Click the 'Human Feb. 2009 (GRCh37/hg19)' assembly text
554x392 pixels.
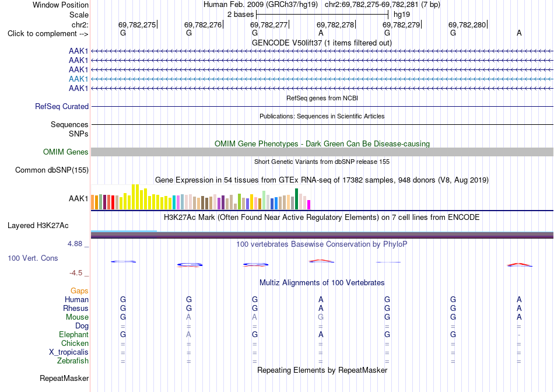pyautogui.click(x=261, y=5)
